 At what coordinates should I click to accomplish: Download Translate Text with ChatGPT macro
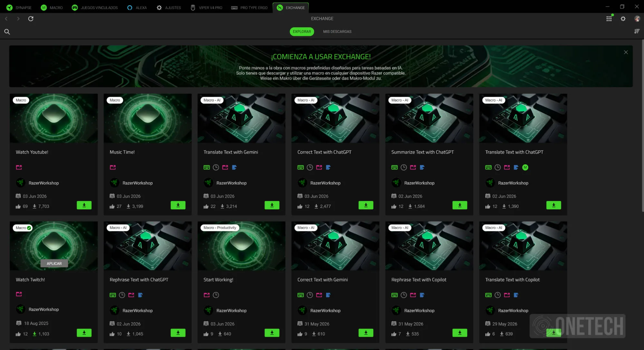553,205
